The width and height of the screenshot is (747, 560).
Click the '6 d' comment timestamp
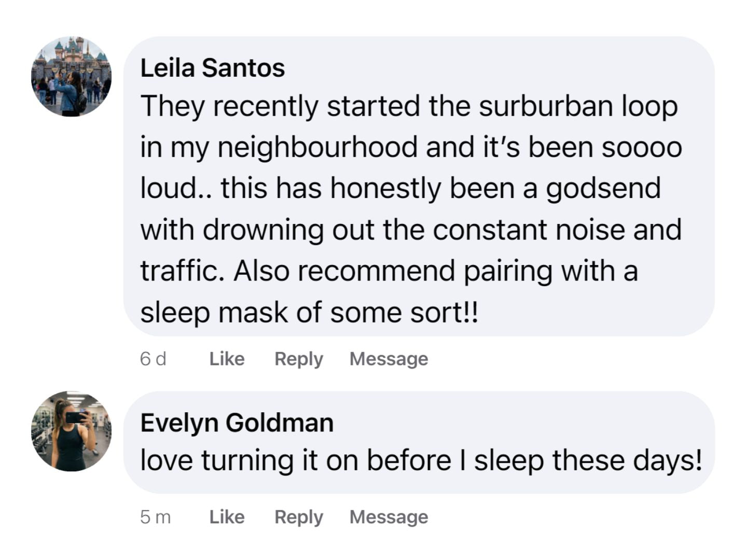[153, 359]
